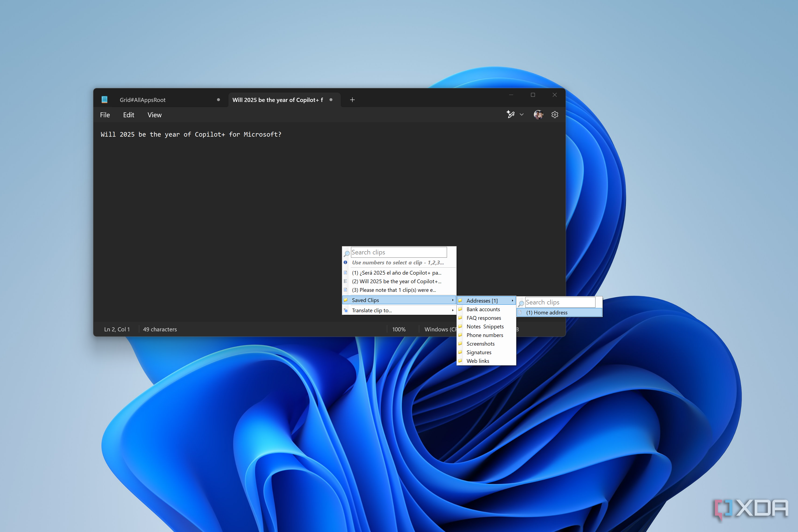Viewport: 798px width, 532px height.
Task: Open the Edit menu
Action: coord(129,115)
